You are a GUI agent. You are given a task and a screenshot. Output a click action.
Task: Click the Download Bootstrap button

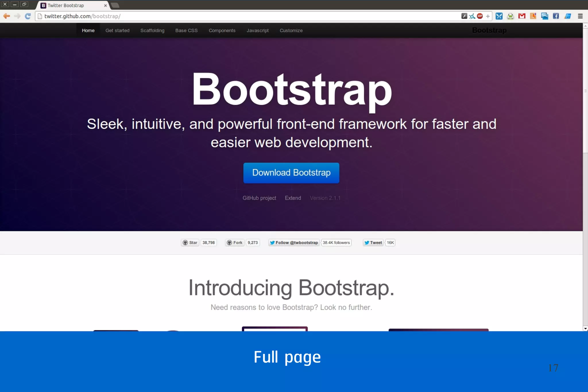[291, 173]
